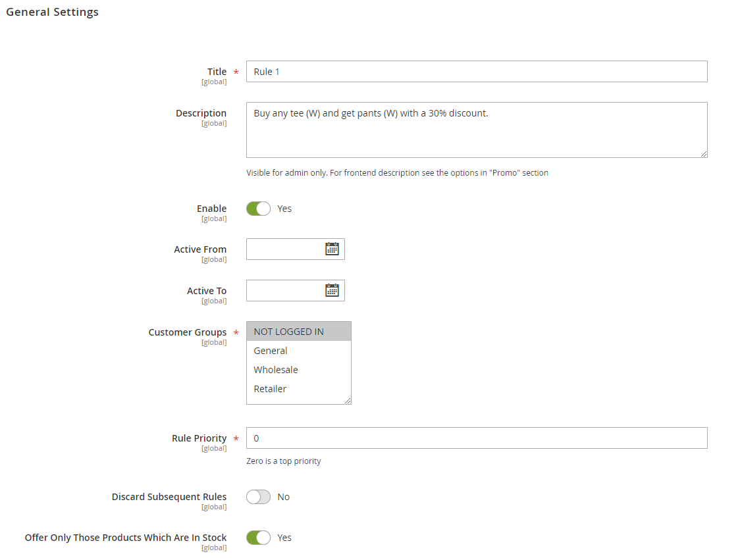Click Offer Only Those Products In Stock label
This screenshot has width=742, height=560.
pos(125,537)
